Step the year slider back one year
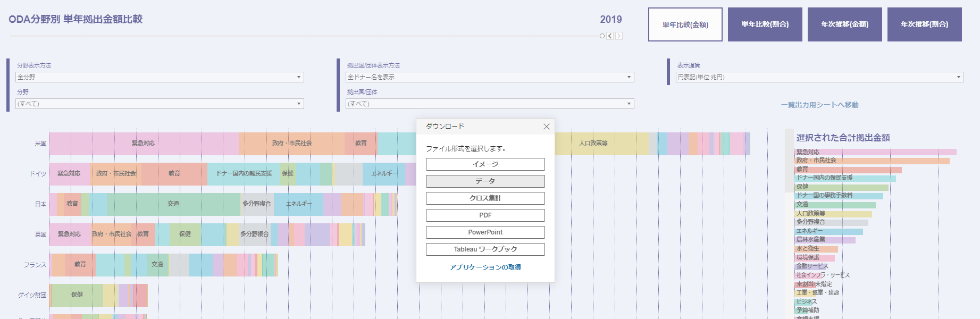This screenshot has height=319, width=980. (x=610, y=36)
